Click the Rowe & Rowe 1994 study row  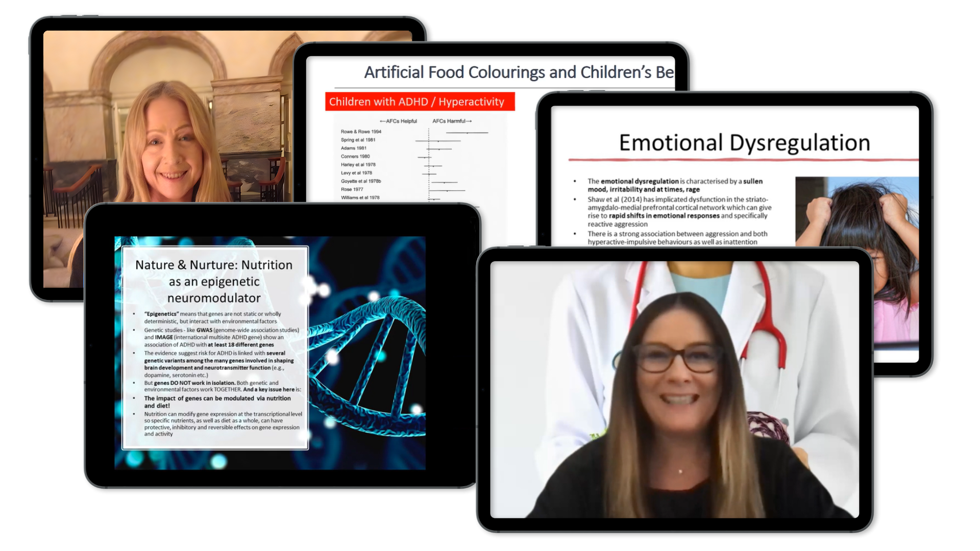[361, 132]
